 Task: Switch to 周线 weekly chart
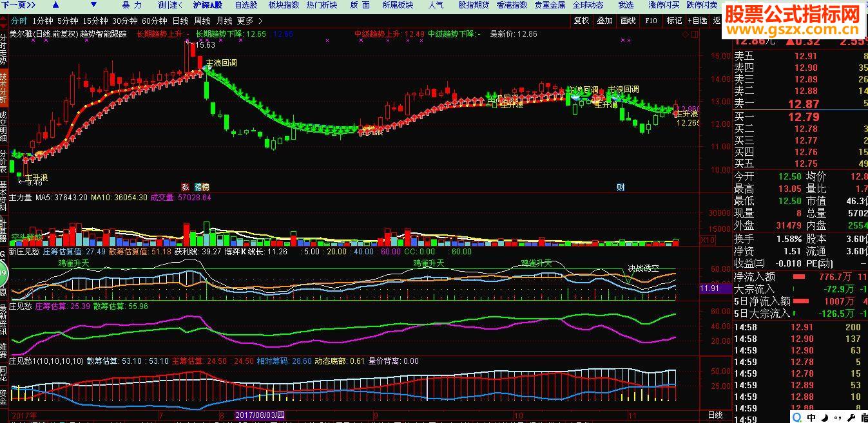(202, 21)
